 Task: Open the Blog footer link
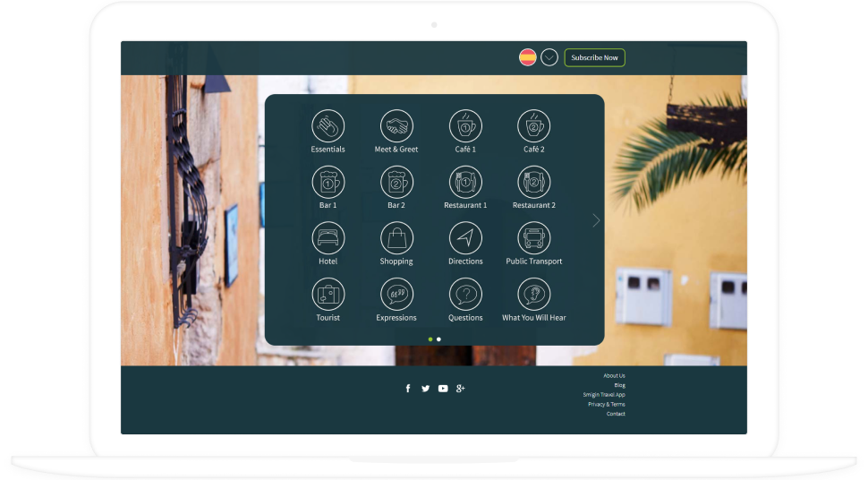click(619, 385)
